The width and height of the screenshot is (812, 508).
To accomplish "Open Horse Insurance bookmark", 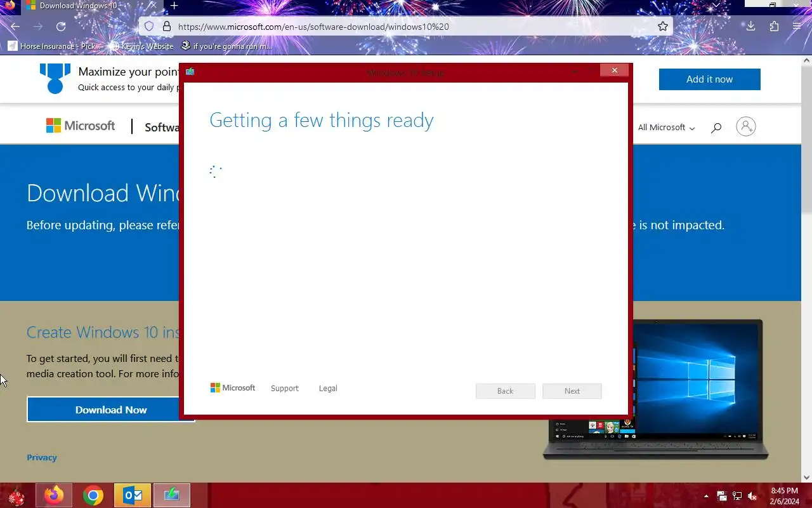I will (x=55, y=46).
